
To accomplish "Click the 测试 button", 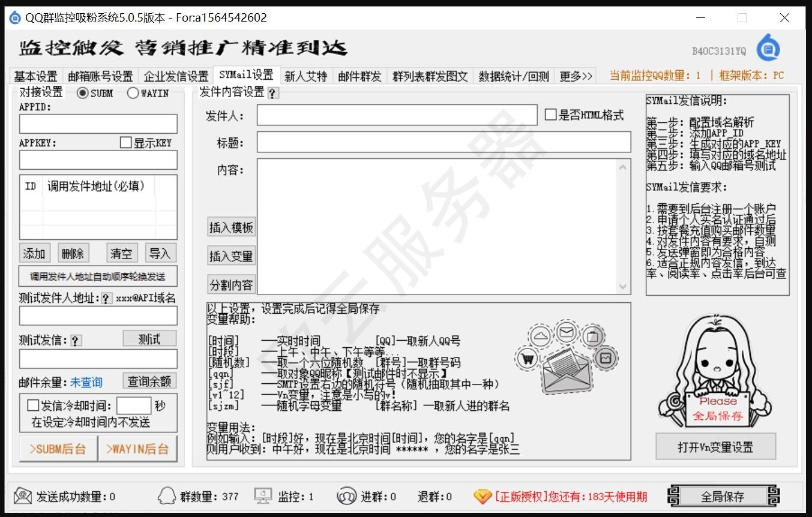I will [149, 339].
